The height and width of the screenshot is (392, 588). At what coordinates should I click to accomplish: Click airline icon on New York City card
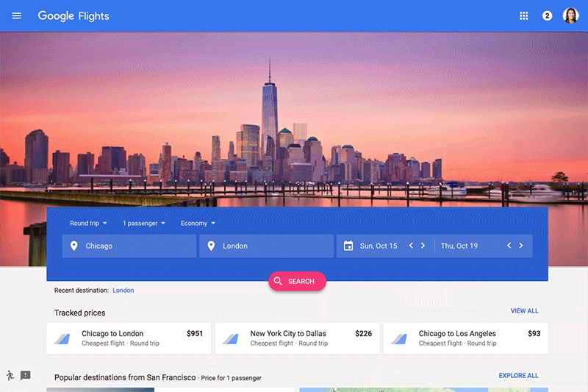pos(231,339)
